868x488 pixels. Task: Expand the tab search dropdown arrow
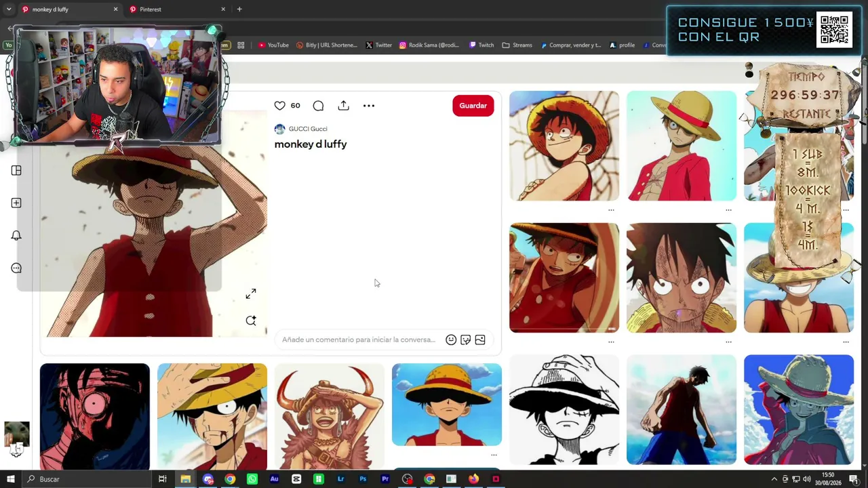click(x=9, y=9)
